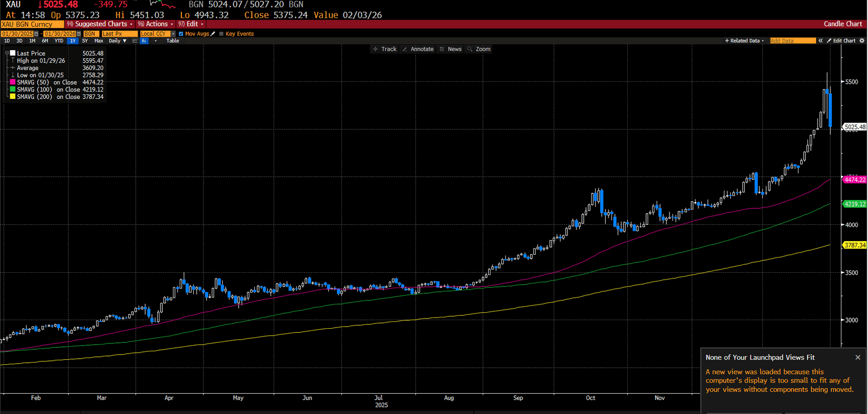Select the line chart style icon
Screen dimensions: 868x414
135,41
